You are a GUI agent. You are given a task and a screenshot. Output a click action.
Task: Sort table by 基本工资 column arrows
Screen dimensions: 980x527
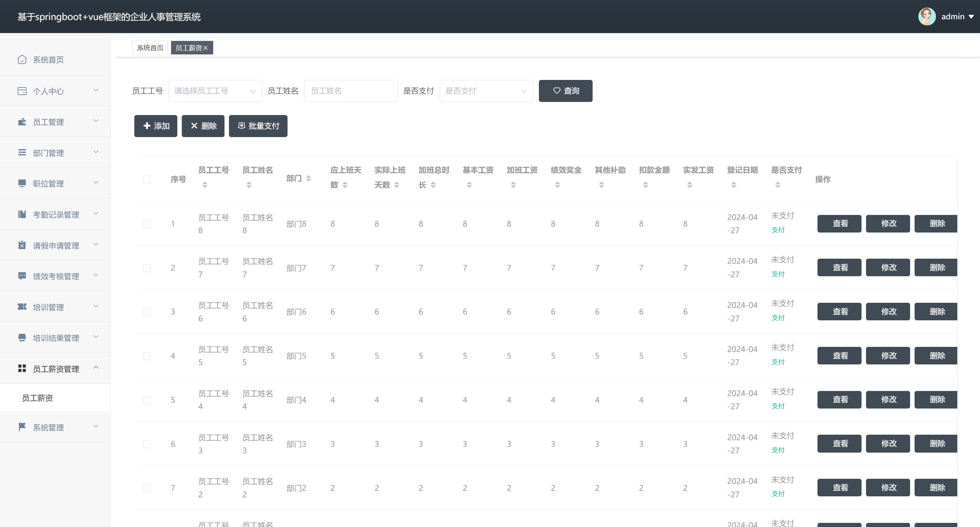469,185
